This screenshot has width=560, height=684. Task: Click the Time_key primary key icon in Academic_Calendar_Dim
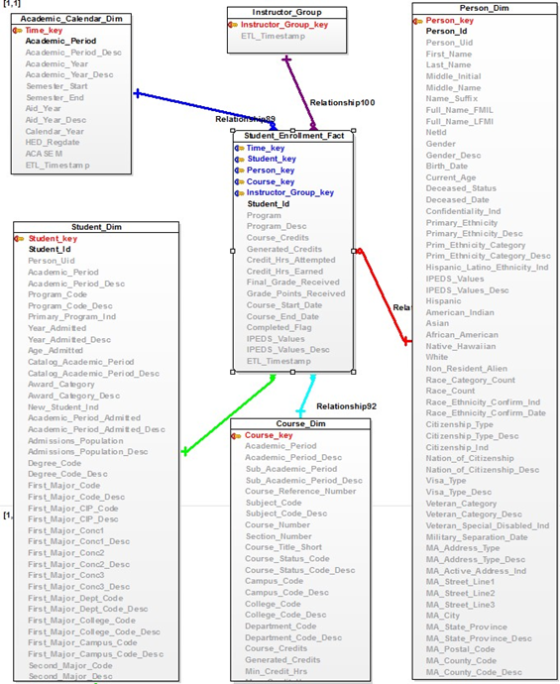pyautogui.click(x=17, y=31)
